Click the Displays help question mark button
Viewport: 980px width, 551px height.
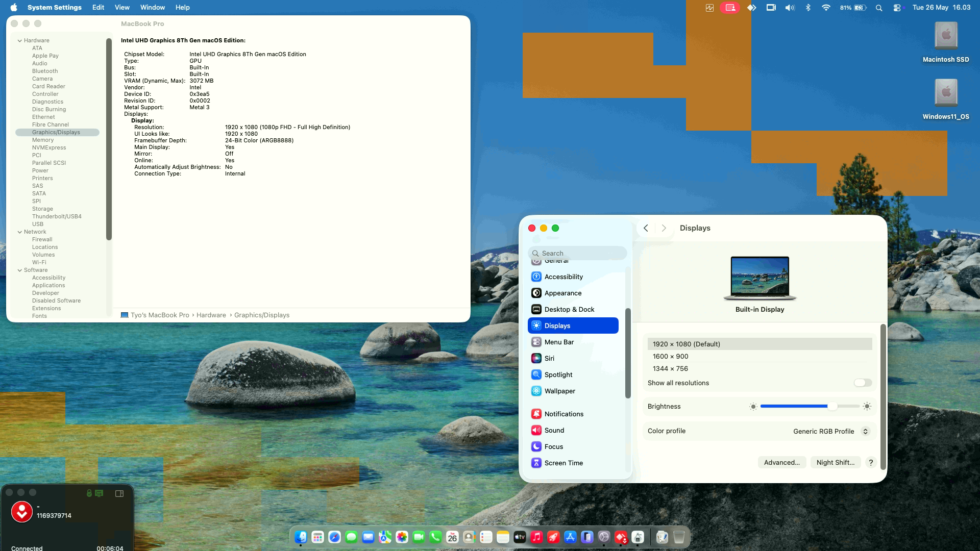pos(871,462)
